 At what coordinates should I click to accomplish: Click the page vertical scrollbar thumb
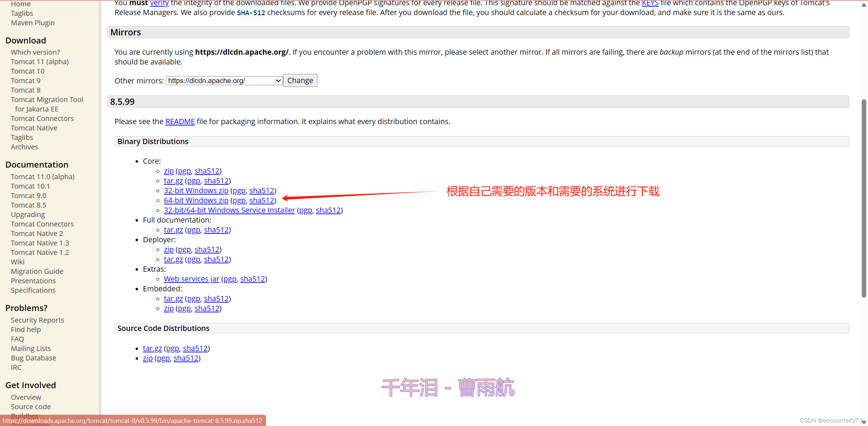point(864,198)
